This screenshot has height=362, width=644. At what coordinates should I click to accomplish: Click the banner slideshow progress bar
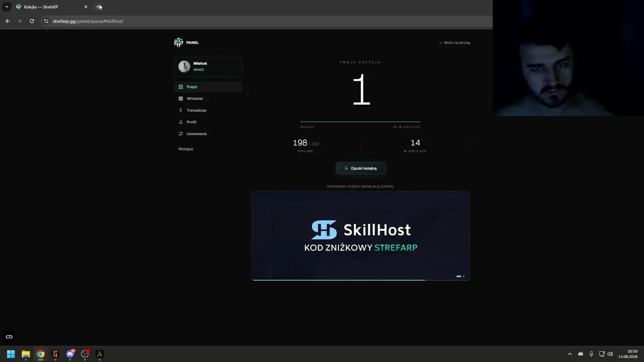tap(361, 280)
